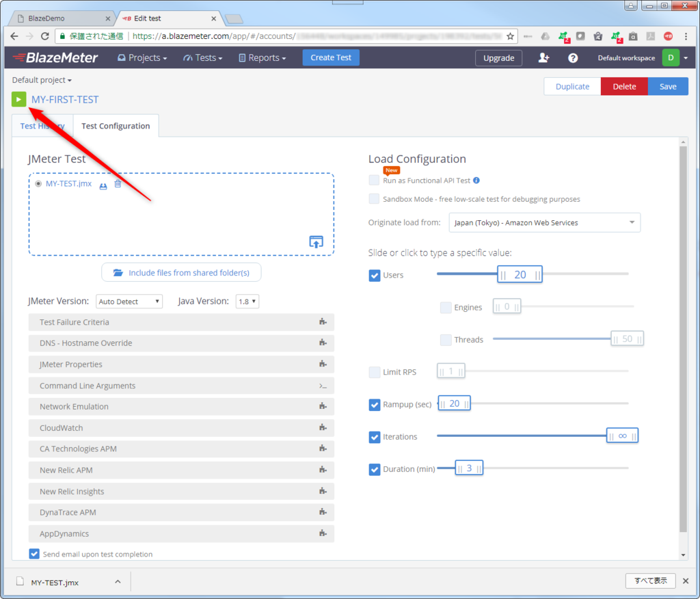Click plugin icon on DynaTrace APM row
Screen dimensions: 700x599
click(x=323, y=512)
